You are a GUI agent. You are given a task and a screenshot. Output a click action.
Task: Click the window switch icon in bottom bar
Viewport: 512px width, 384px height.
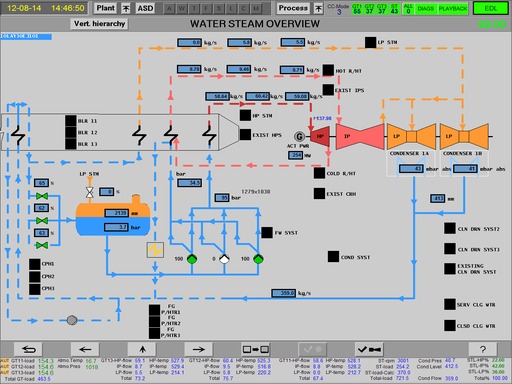click(256, 349)
